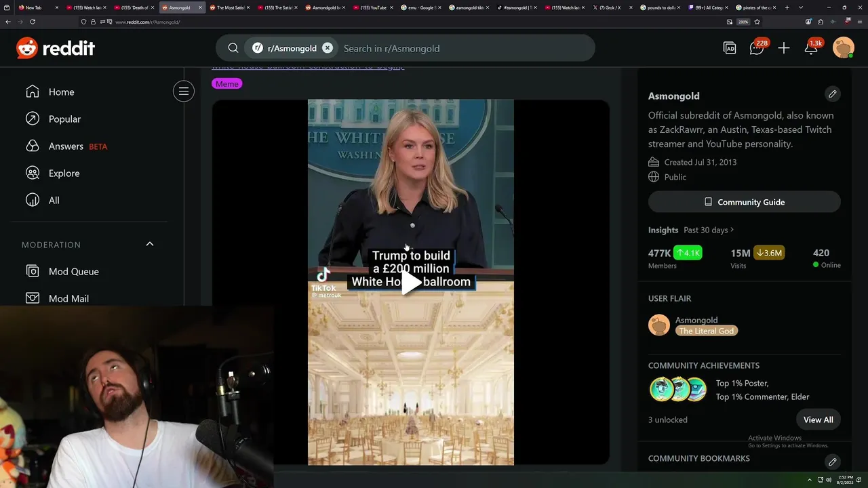The height and width of the screenshot is (488, 868).
Task: Switch to the pirates of the Google tab
Action: [754, 7]
